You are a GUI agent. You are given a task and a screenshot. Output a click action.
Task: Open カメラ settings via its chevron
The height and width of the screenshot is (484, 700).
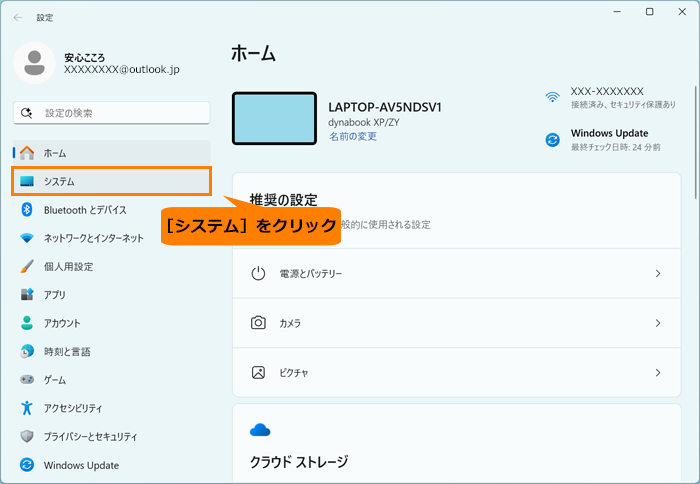[658, 323]
